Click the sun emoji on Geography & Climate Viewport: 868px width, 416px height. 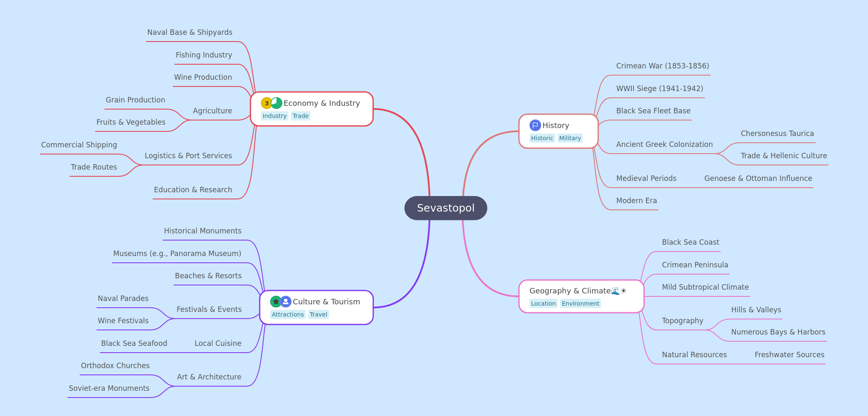pos(623,291)
